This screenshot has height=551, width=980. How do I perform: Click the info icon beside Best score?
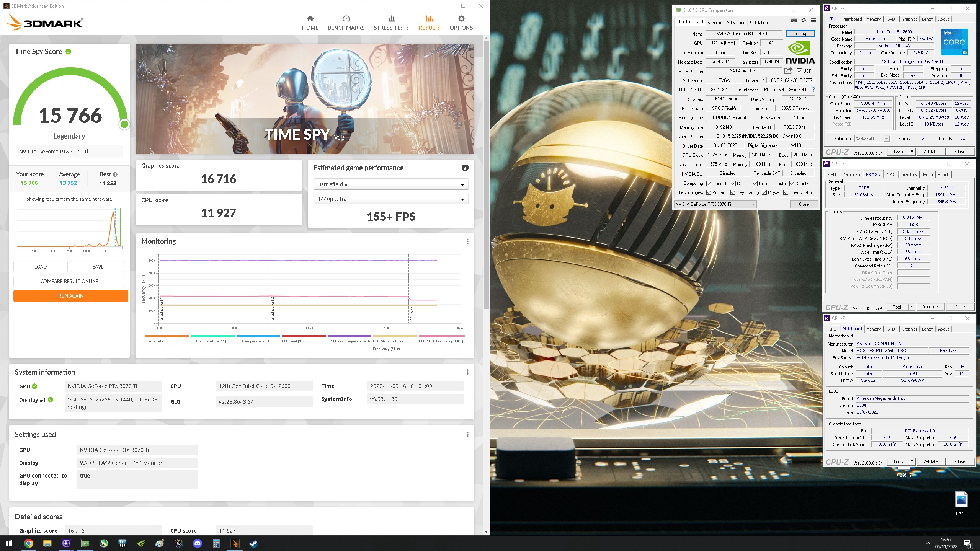point(115,174)
